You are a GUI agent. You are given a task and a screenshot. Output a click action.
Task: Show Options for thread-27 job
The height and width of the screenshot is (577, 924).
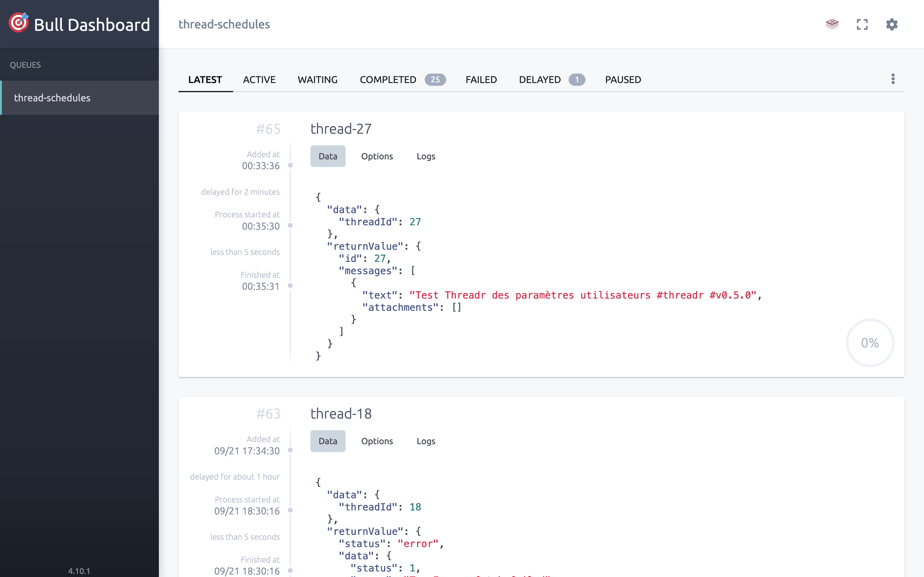click(x=377, y=156)
